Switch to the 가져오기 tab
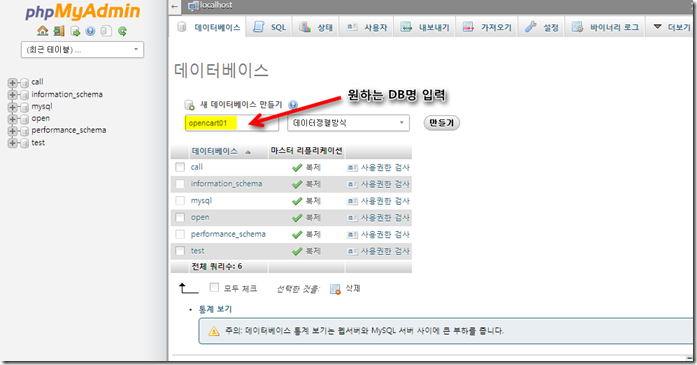Screen dimensions: 697x365 click(x=487, y=27)
